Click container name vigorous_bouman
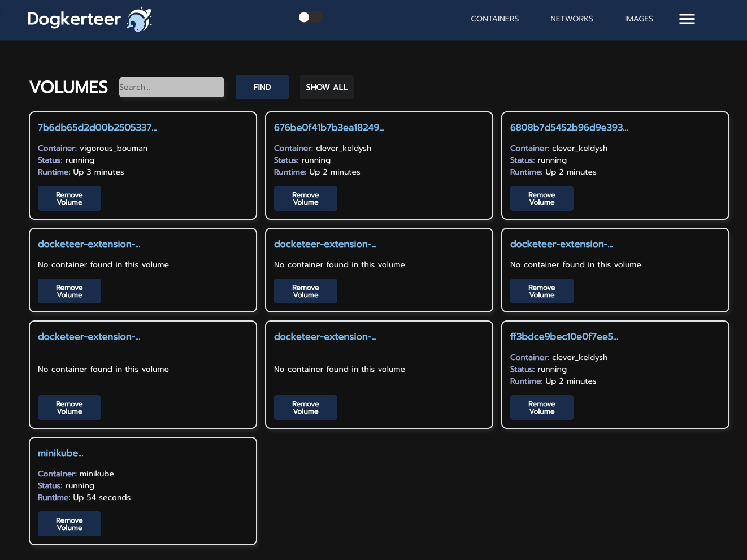Screen dimensions: 747x560 click(114, 149)
